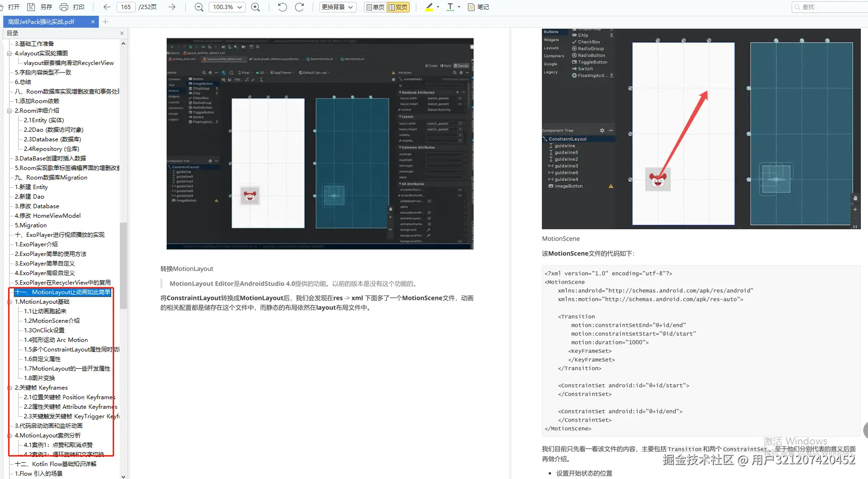Jump to 3.基础工作准备 in the outline
The height and width of the screenshot is (479, 868).
click(34, 44)
